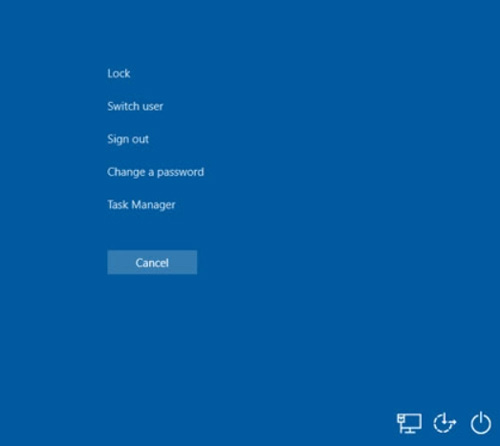The image size is (500, 446).
Task: Select Sign out
Action: click(x=128, y=139)
